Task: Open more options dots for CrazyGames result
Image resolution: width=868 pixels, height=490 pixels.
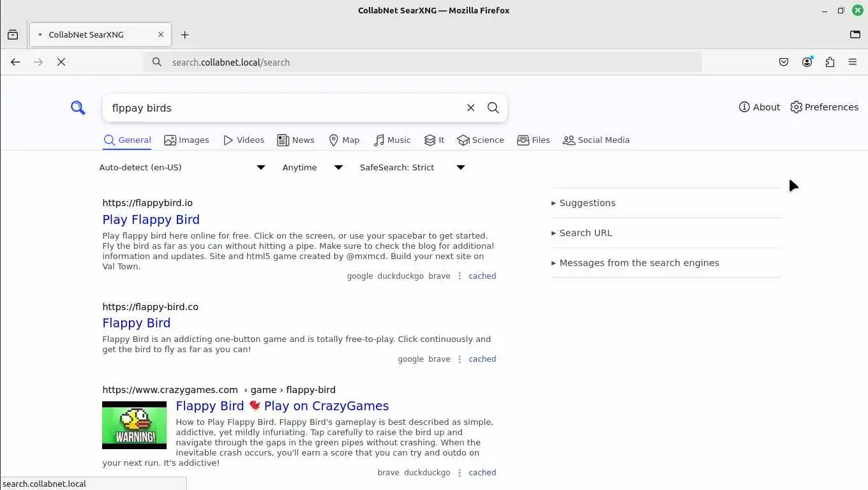Action: click(460, 473)
